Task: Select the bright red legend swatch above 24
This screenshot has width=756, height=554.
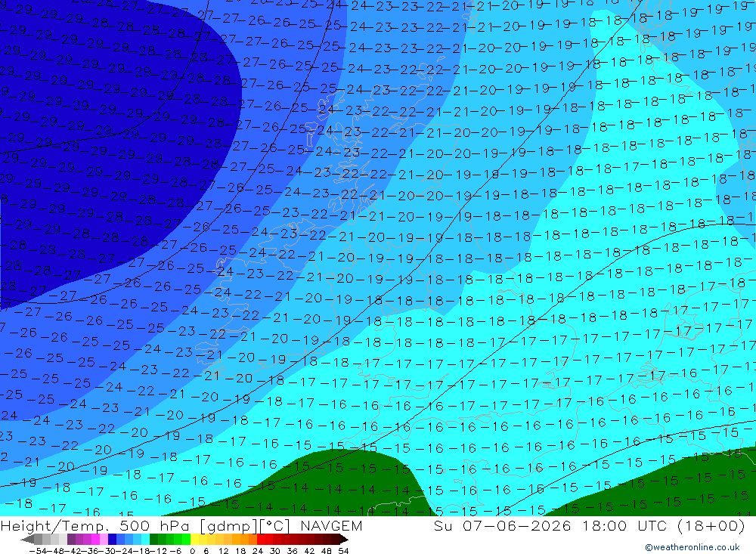Action: click(261, 539)
